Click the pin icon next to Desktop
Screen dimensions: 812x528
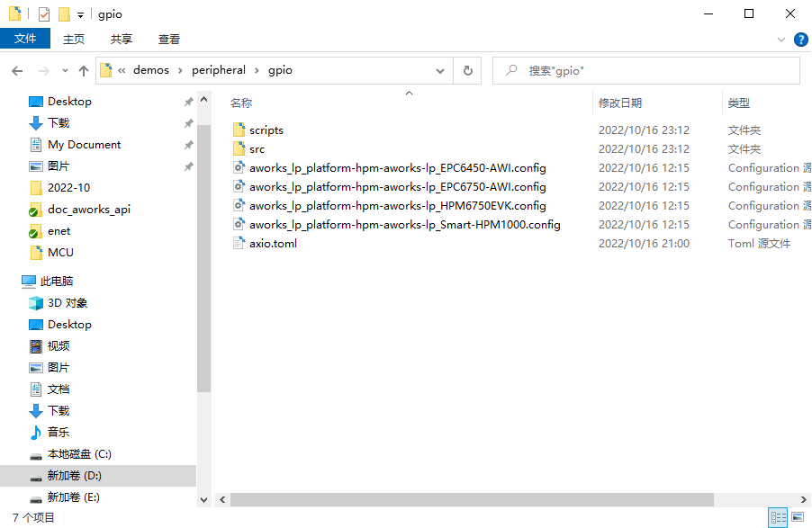click(x=187, y=101)
